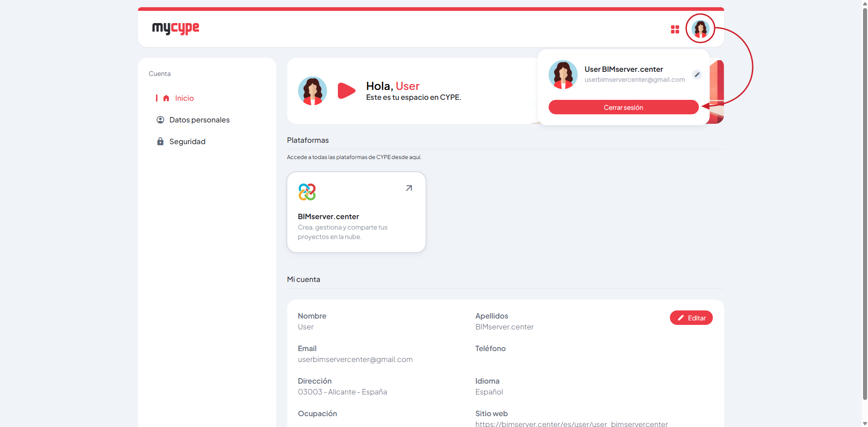Click the red Editar button
Viewport: 868px width, 427px height.
(x=691, y=318)
